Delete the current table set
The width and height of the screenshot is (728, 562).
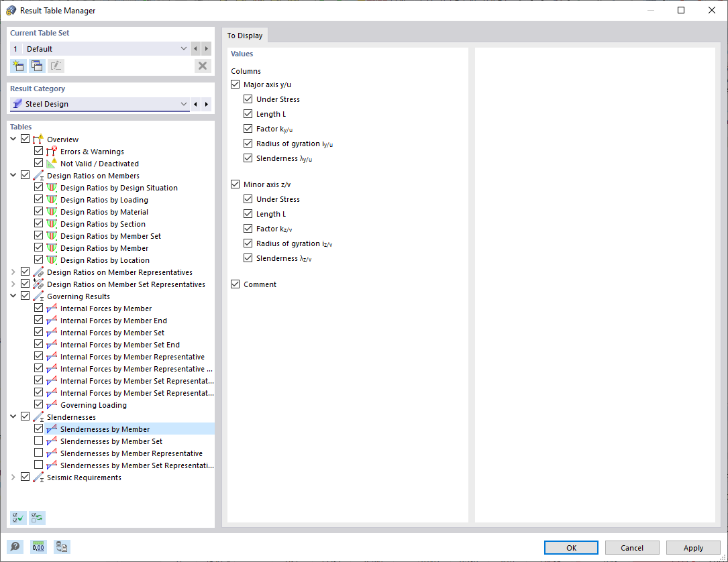[203, 66]
